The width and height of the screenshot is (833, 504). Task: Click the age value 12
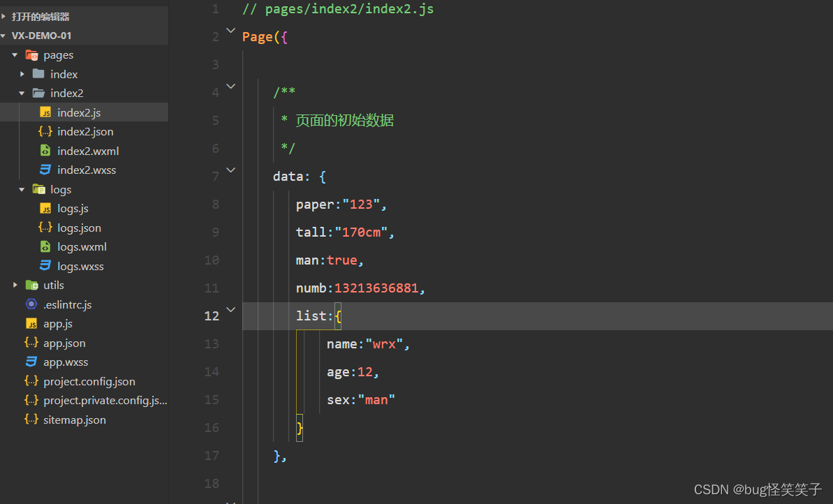coord(365,372)
